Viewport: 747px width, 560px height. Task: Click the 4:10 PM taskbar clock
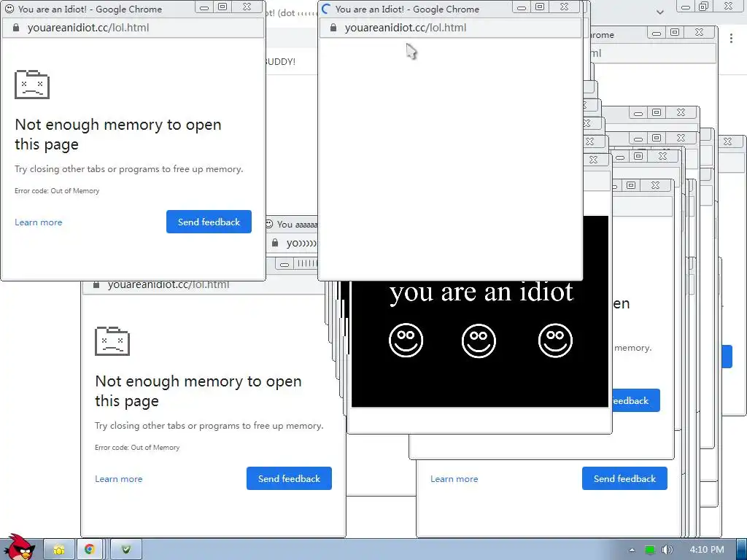(707, 550)
